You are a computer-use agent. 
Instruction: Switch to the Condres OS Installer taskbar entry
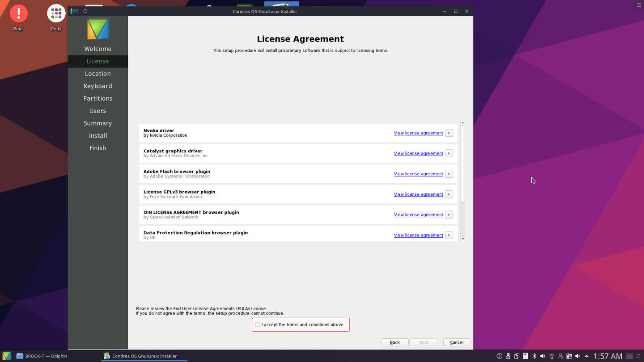click(144, 356)
